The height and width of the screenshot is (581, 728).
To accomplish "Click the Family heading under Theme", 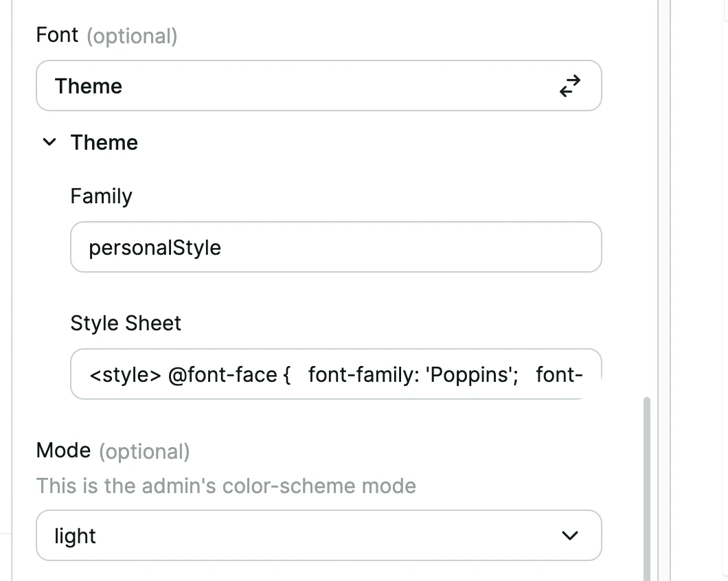I will [101, 196].
